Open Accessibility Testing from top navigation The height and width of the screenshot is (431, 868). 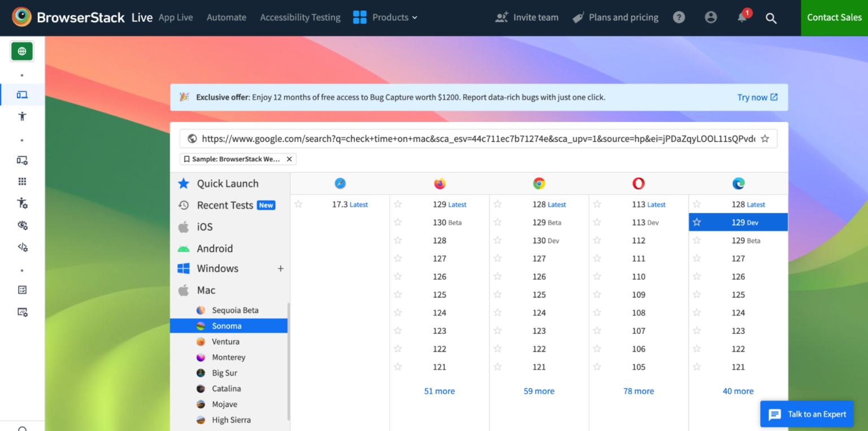(x=300, y=17)
